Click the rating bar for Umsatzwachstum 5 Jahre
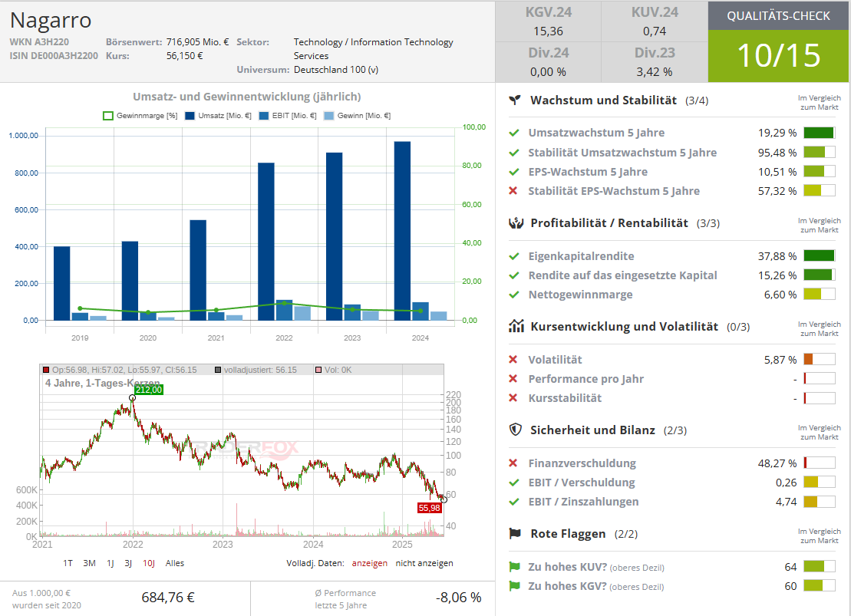The width and height of the screenshot is (851, 616). [x=819, y=133]
